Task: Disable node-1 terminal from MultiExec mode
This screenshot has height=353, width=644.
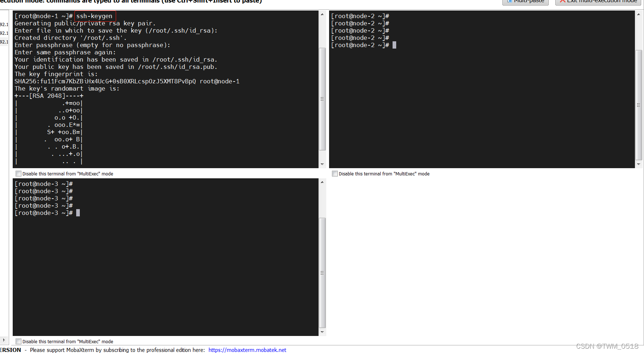Action: 19,174
